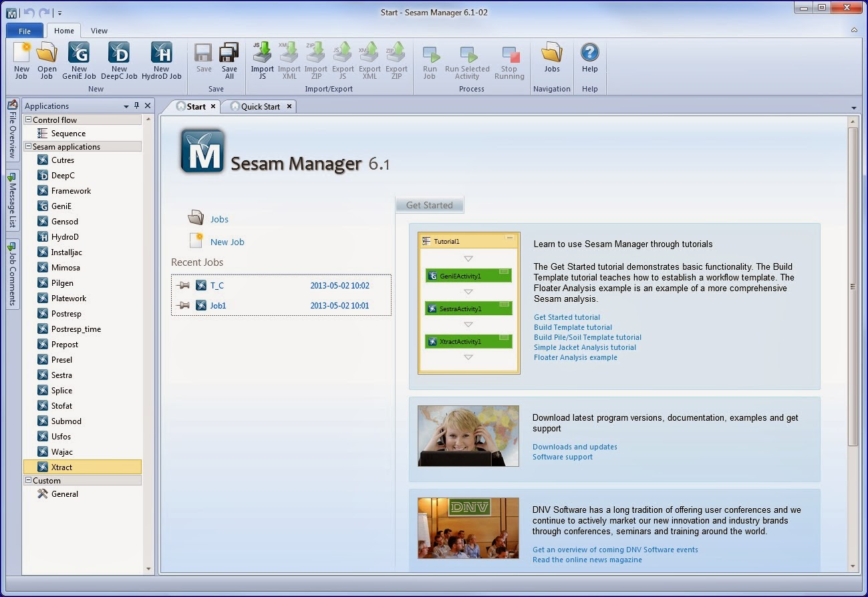
Task: Collapse the Sesam applications group
Action: pos(28,147)
